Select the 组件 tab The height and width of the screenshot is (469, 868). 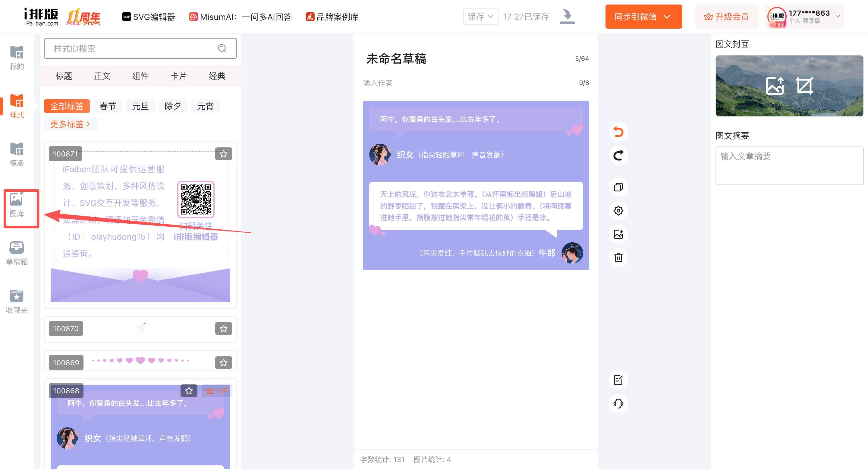click(x=140, y=76)
